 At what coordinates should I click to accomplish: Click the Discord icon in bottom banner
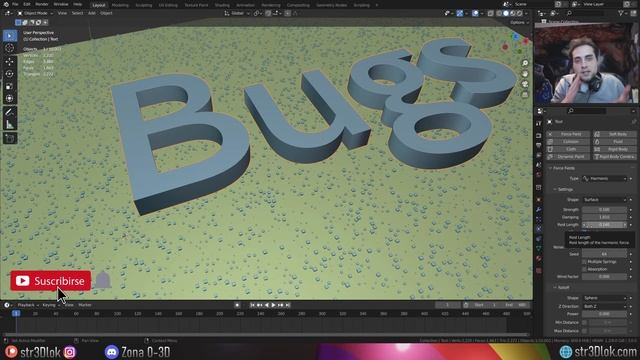point(111,352)
